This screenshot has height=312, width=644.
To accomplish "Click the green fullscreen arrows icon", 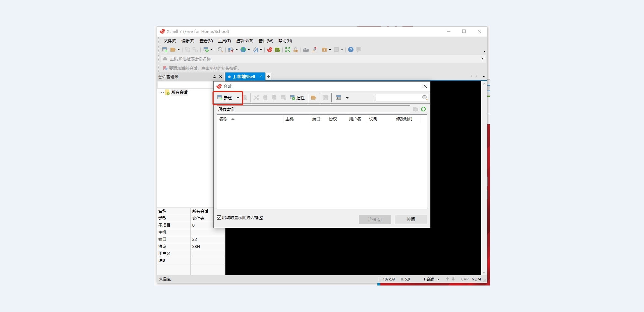I will [x=288, y=50].
